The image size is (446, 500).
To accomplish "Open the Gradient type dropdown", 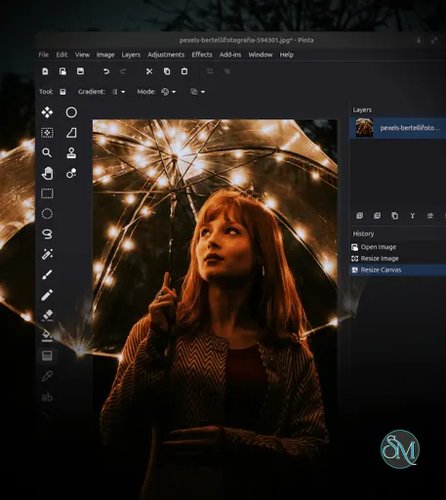I will point(119,92).
